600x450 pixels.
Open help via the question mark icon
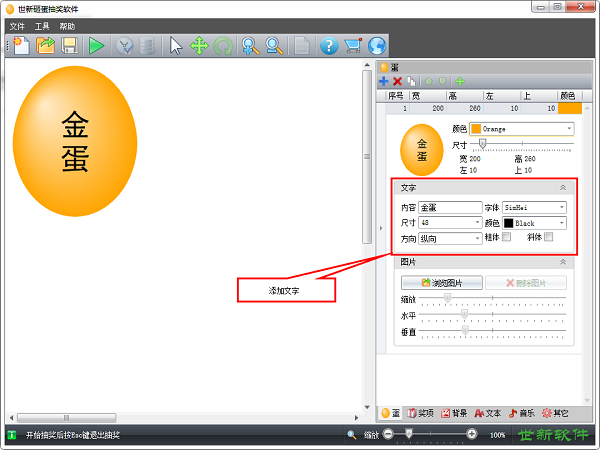point(329,46)
